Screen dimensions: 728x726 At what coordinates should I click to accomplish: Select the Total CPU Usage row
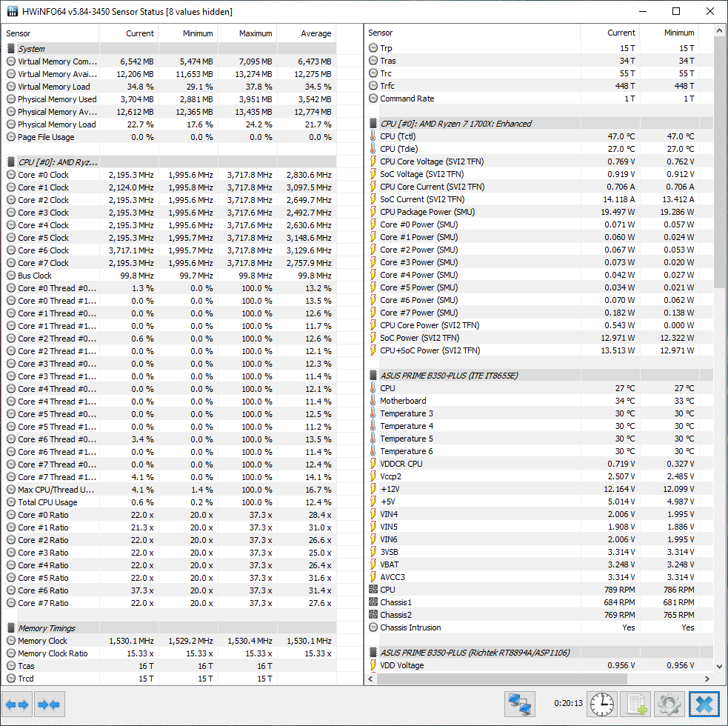click(170, 502)
